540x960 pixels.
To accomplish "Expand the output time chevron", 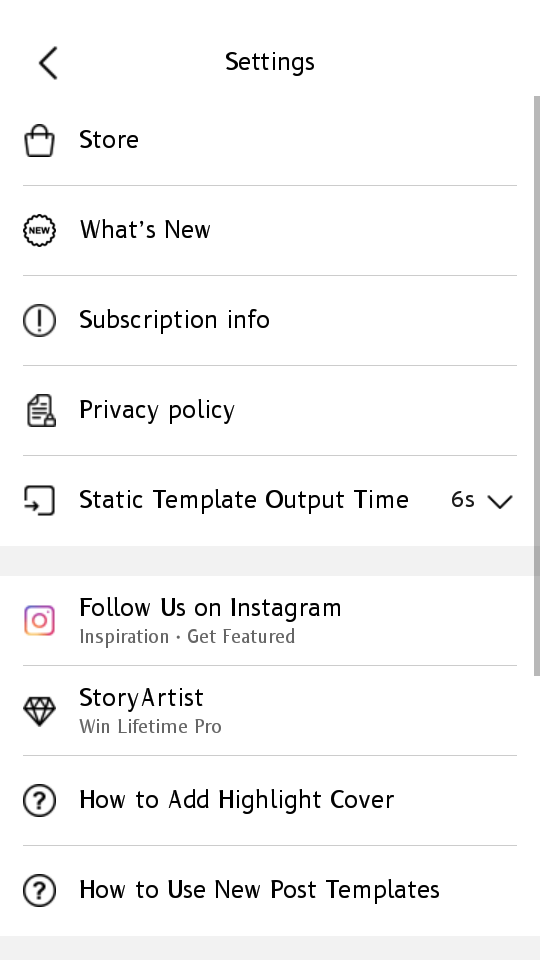I will point(500,501).
